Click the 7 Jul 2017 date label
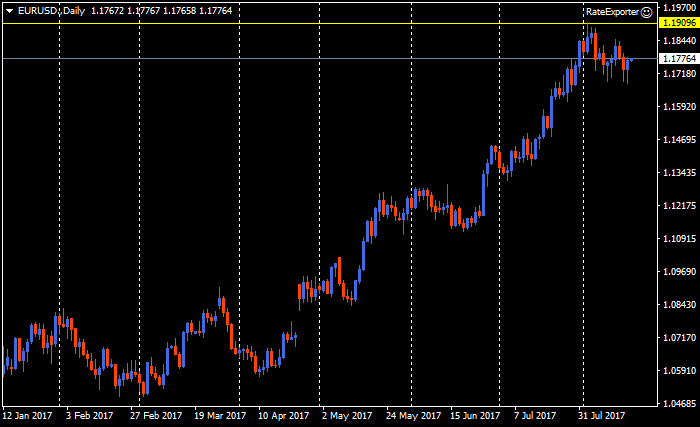 pyautogui.click(x=535, y=416)
